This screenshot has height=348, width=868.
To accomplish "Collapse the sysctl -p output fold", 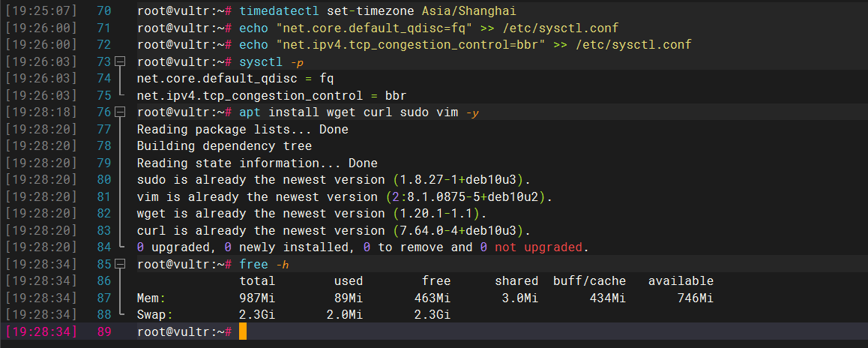I will (x=120, y=61).
